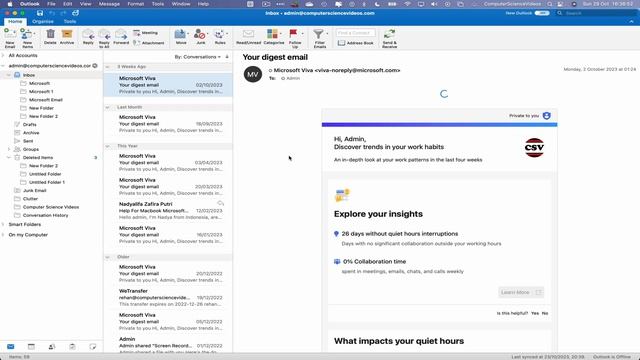Switch to the Tools ribbon tab
Image resolution: width=640 pixels, height=360 pixels.
(x=70, y=21)
